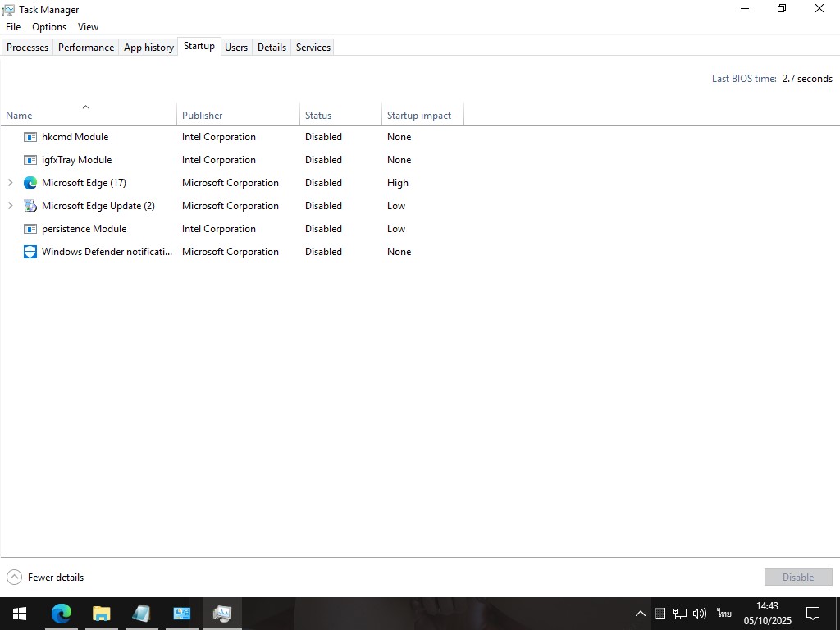Switch to the Details tab
This screenshot has width=840, height=630.
coord(272,47)
